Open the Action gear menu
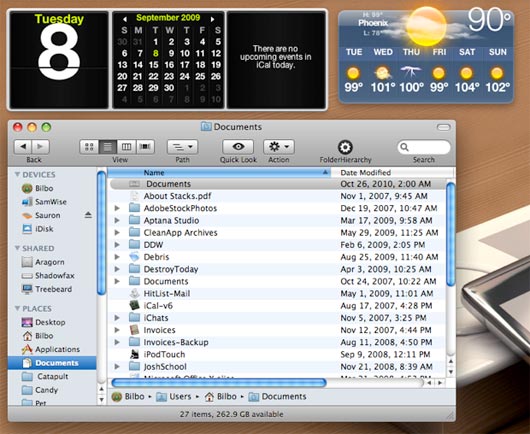Image resolution: width=530 pixels, height=434 pixels. (279, 147)
